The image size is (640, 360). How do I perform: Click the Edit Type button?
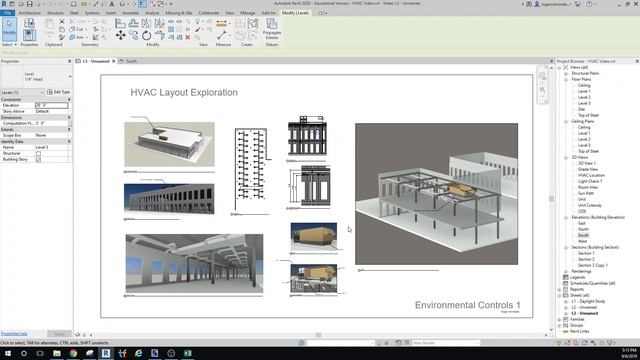(x=59, y=92)
